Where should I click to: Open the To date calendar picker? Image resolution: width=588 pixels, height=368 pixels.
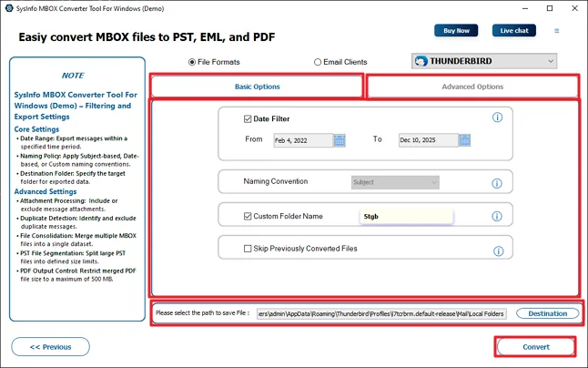(464, 140)
